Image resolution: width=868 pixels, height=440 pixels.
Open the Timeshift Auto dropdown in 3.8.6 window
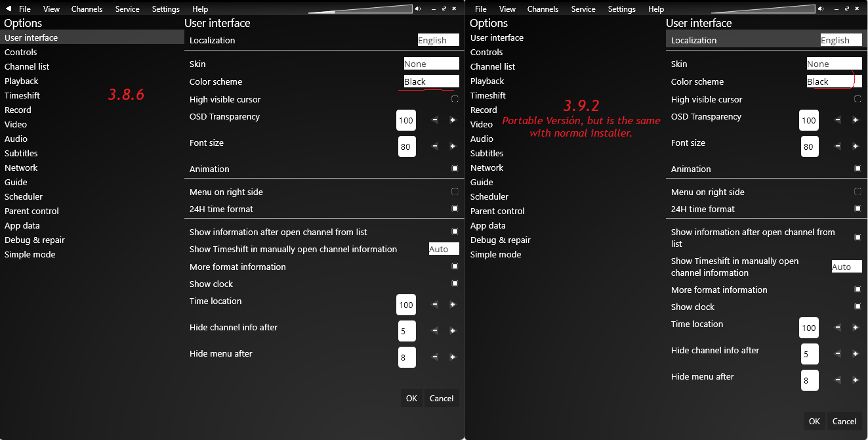pos(444,249)
